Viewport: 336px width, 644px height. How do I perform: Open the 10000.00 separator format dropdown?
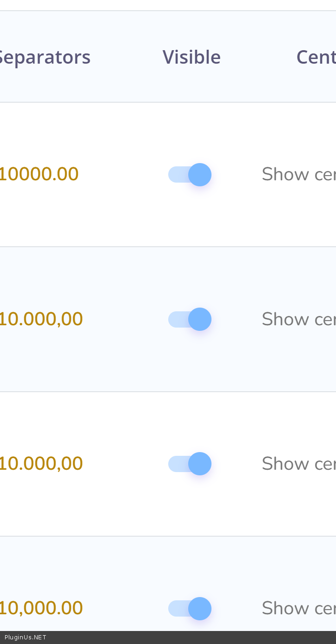coord(39,174)
